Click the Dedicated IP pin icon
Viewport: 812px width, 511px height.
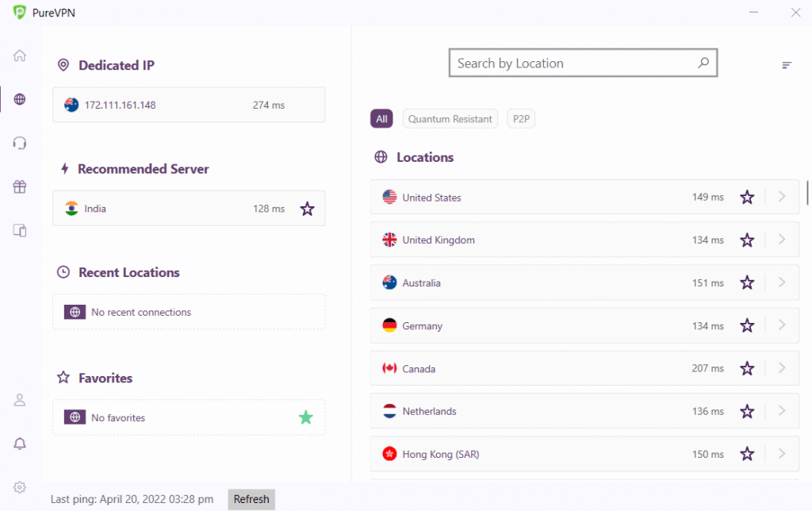pyautogui.click(x=63, y=65)
